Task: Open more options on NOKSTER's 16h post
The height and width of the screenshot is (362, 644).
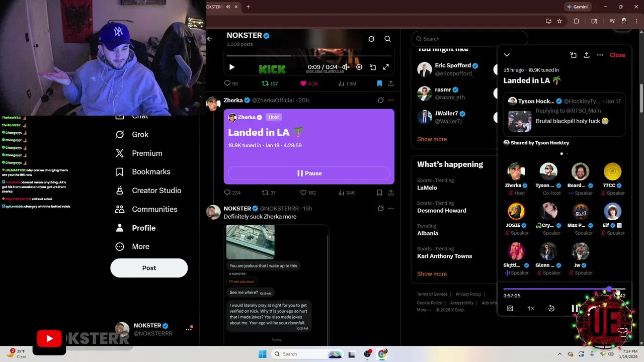Action: coord(391,208)
